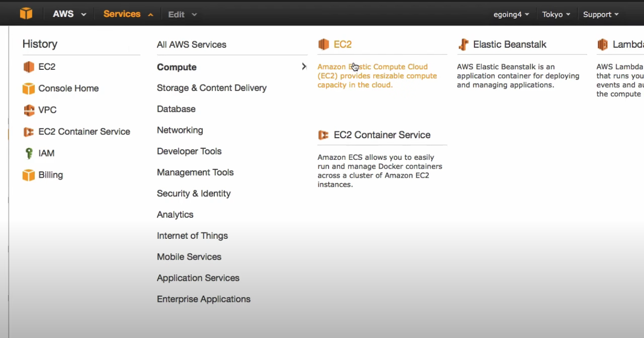Click the EC2 Container Service icon in Compute panel
This screenshot has height=338, width=644.
pyautogui.click(x=323, y=135)
